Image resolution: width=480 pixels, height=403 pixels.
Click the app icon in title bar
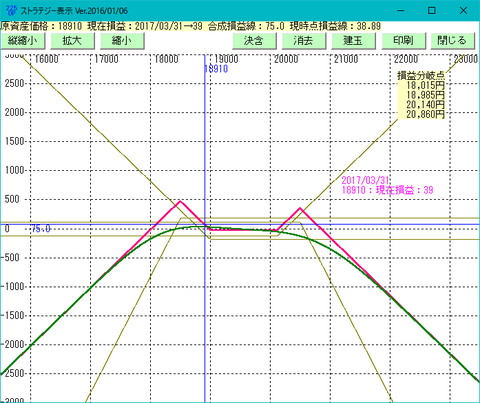pos(11,10)
